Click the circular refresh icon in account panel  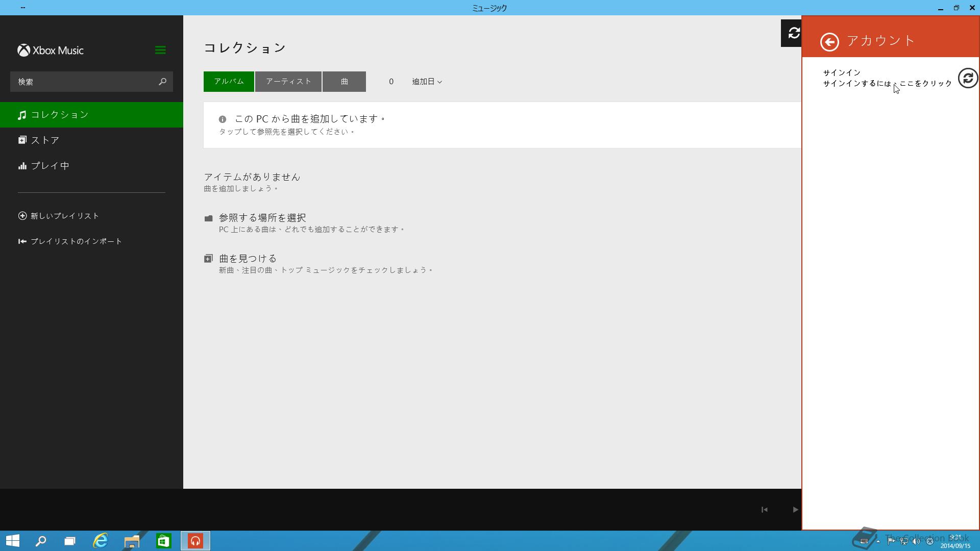[968, 78]
